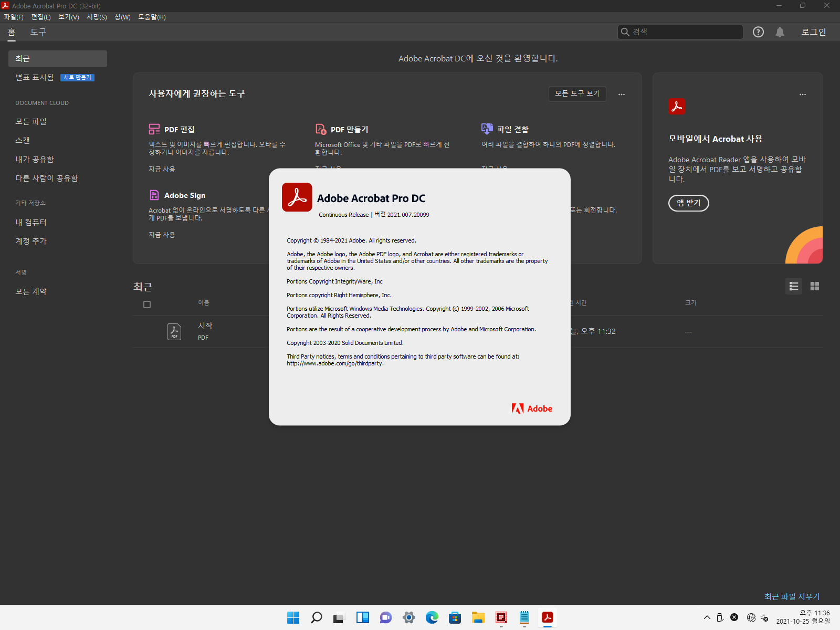Click the Acrobat logo in About dialog
Screen dimensions: 840x630
(297, 197)
